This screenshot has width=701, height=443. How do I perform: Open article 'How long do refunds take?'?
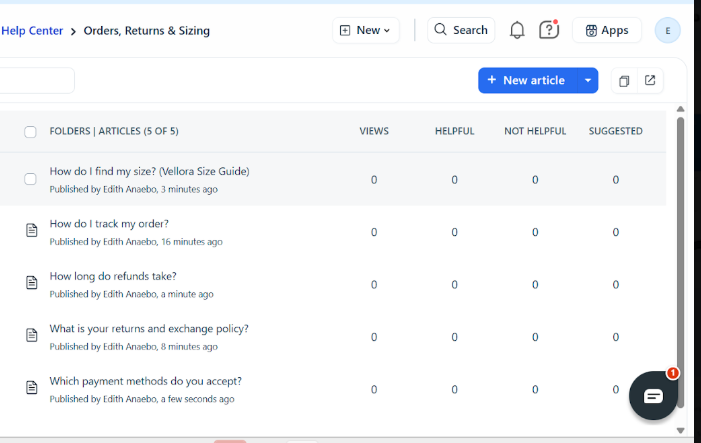click(113, 276)
